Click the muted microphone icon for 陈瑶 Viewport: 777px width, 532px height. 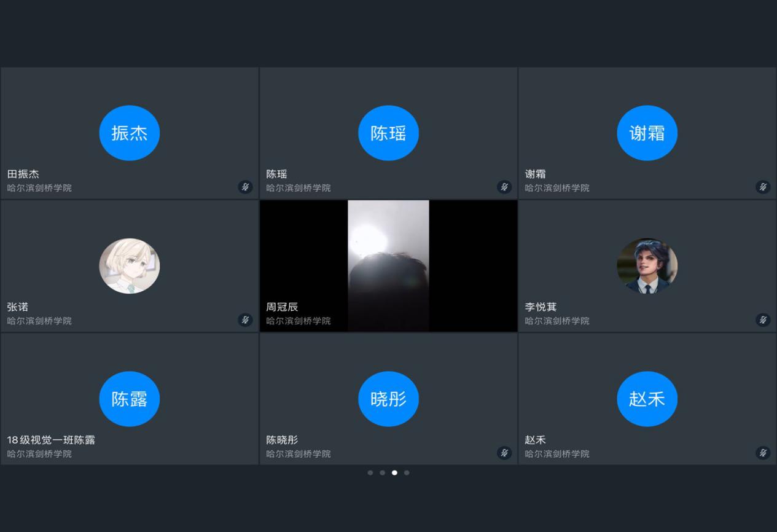point(504,187)
